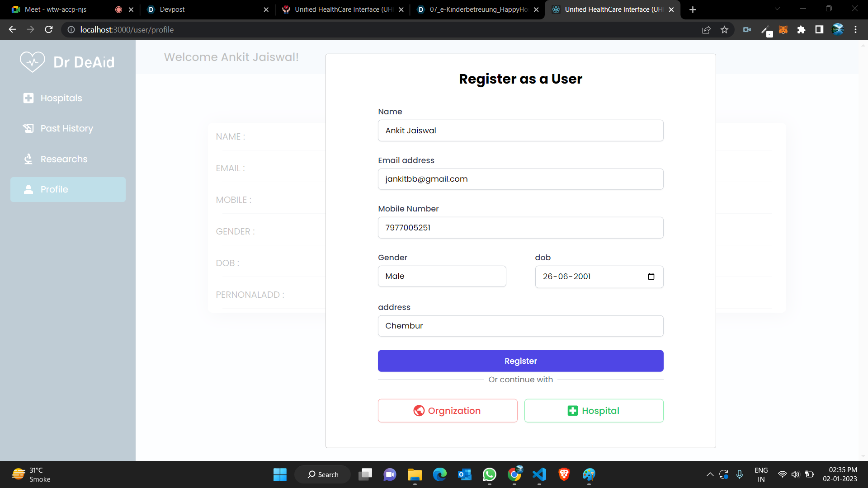Open Visual Studio Code from the taskbar
Viewport: 868px width, 488px height.
539,474
